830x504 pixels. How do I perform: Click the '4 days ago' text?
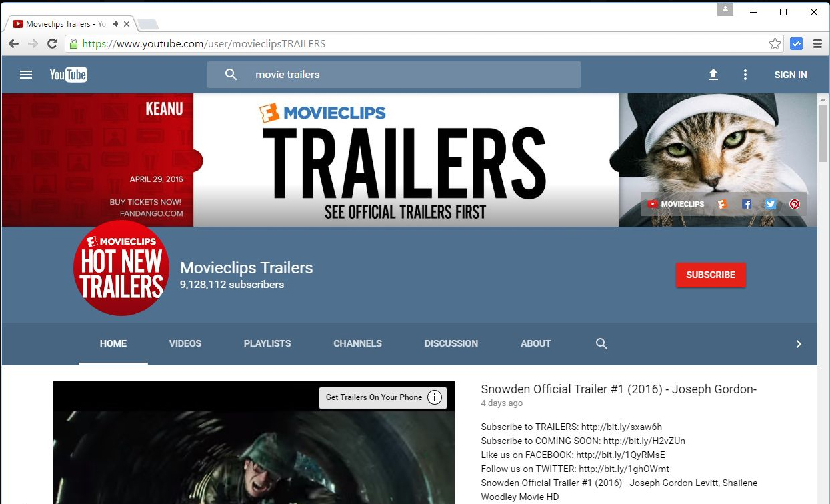pos(502,403)
